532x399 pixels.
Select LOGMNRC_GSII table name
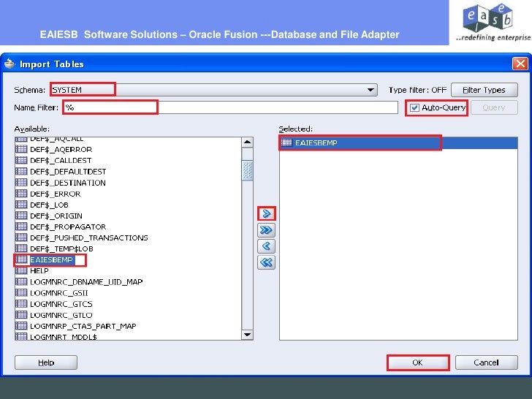(59, 292)
